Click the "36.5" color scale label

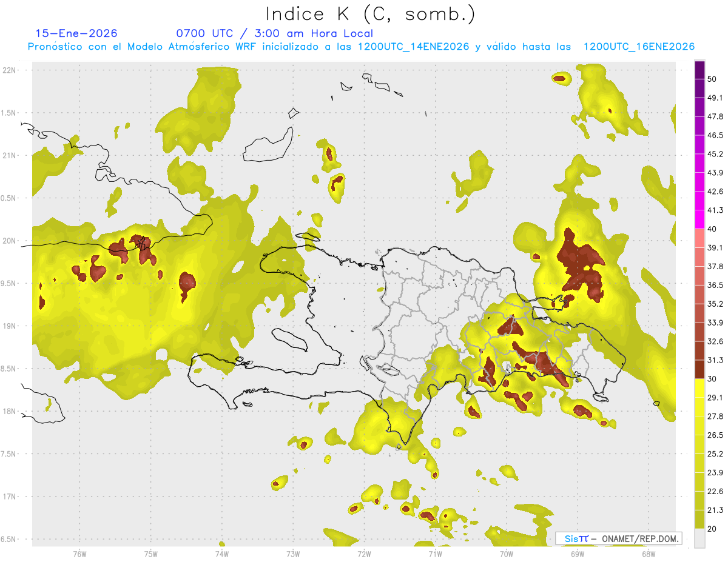(x=715, y=285)
